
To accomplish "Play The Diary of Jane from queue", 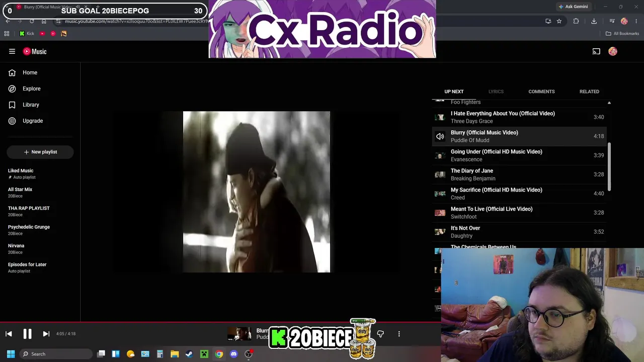I will pyautogui.click(x=519, y=174).
